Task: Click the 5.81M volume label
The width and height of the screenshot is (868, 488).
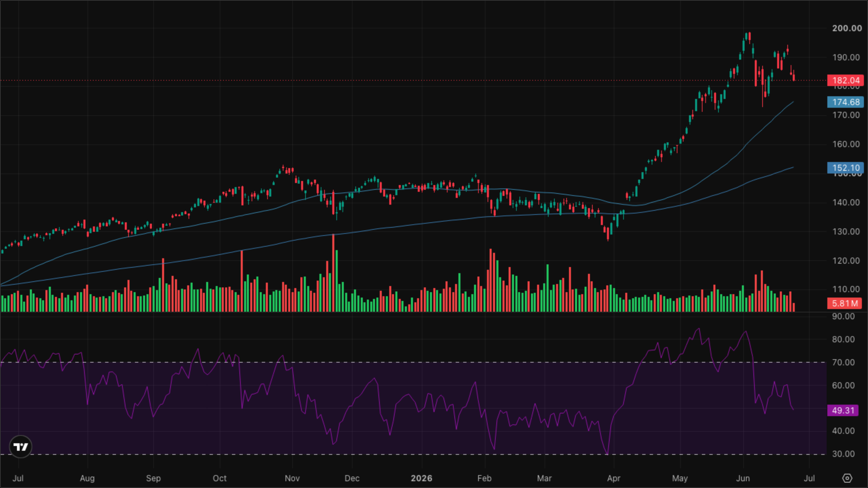Action: coord(844,303)
